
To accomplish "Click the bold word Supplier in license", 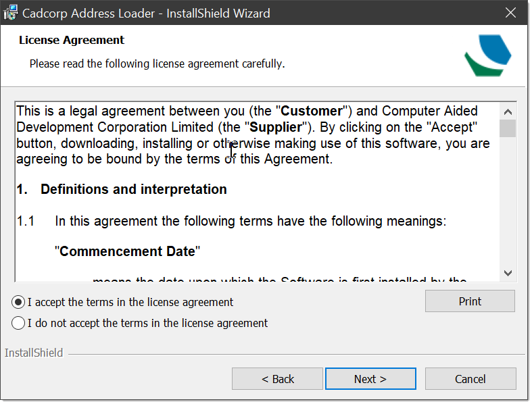I will pyautogui.click(x=276, y=127).
